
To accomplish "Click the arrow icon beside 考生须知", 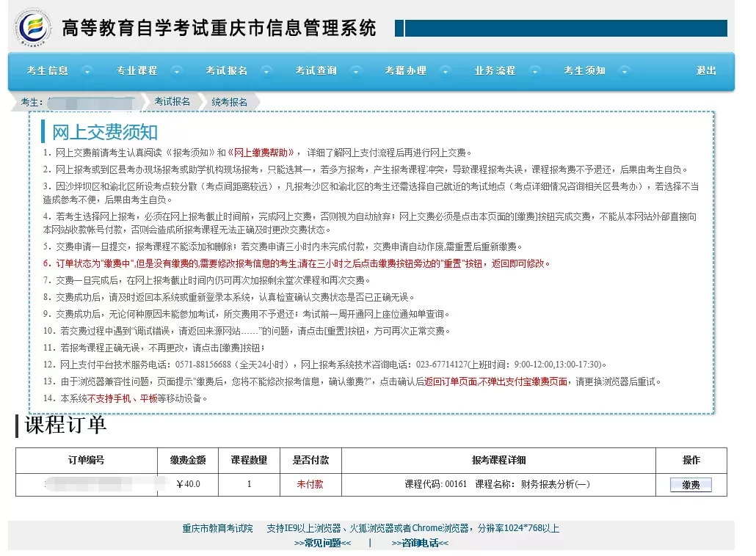I will click(624, 71).
